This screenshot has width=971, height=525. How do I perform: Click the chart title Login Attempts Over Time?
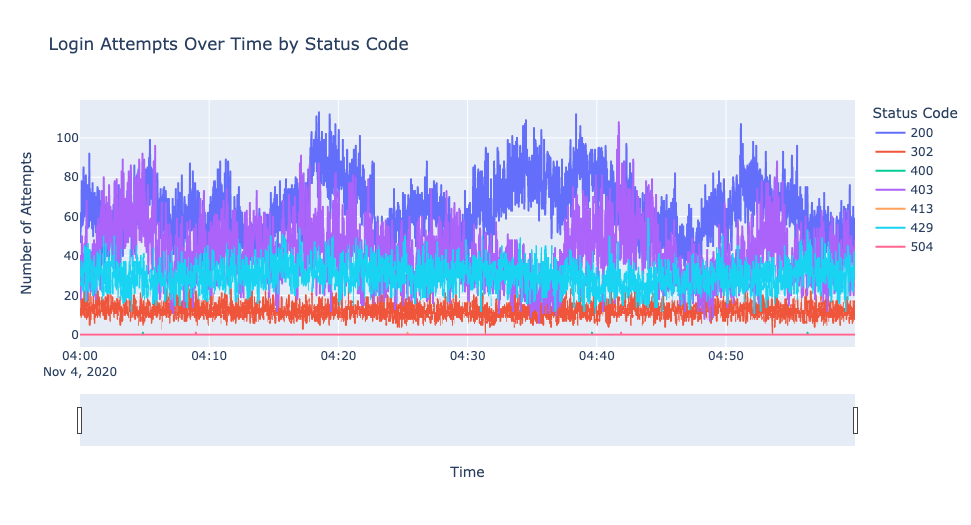coord(229,45)
